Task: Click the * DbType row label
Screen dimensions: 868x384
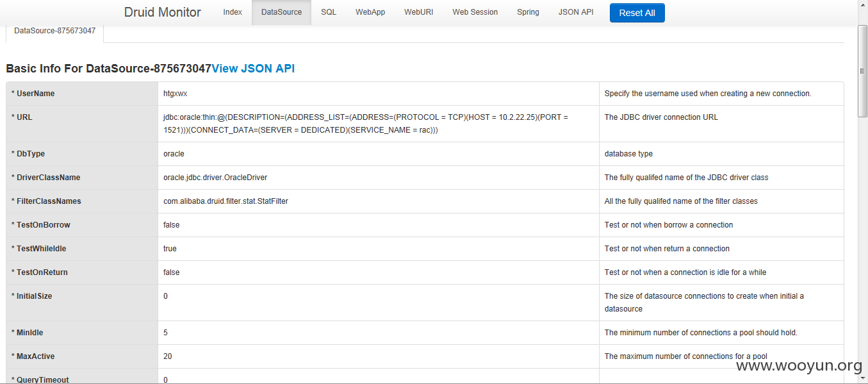Action: click(x=28, y=154)
